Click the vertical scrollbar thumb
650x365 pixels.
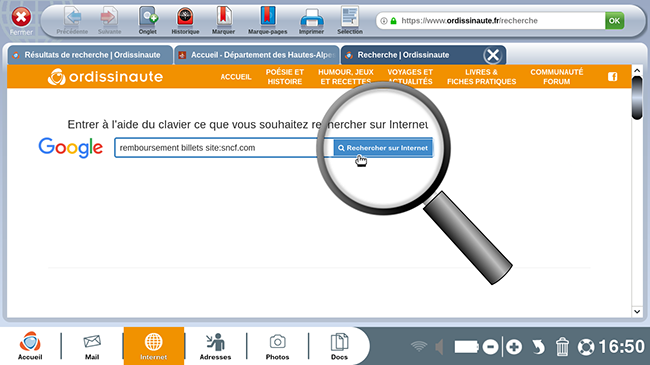tap(637, 98)
